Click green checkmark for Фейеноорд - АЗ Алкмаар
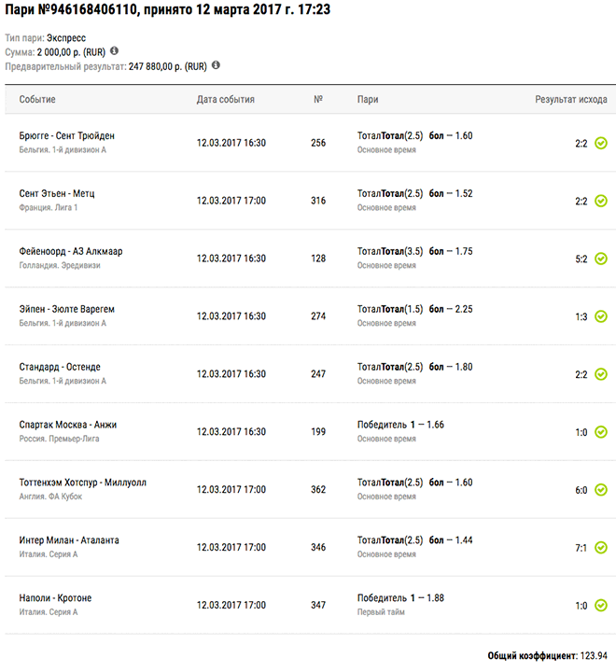The width and height of the screenshot is (616, 672). (601, 259)
